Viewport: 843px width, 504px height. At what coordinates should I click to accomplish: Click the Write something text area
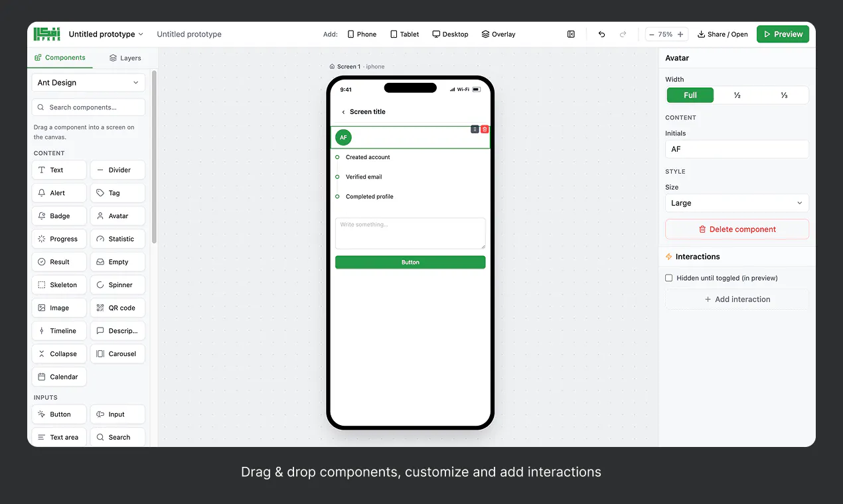click(410, 233)
